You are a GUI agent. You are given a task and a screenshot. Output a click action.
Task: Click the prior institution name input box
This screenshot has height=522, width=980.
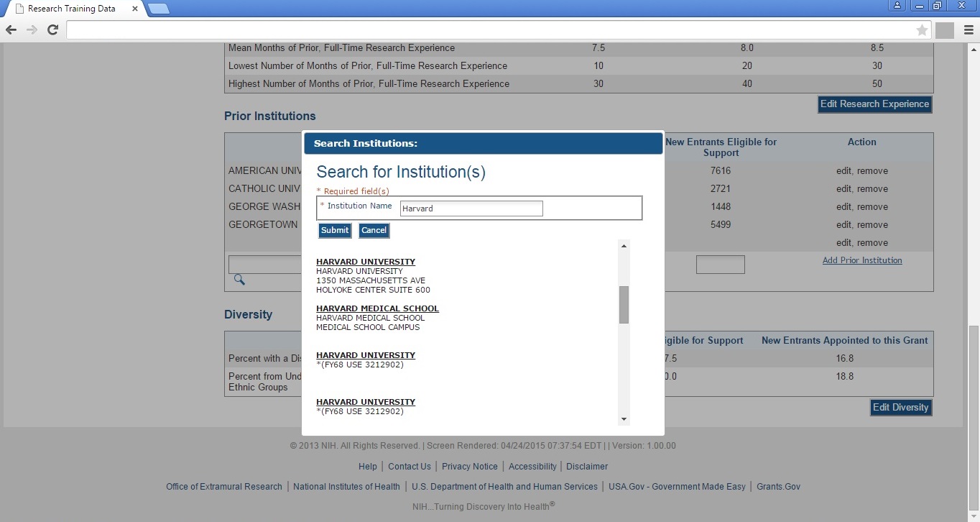265,265
